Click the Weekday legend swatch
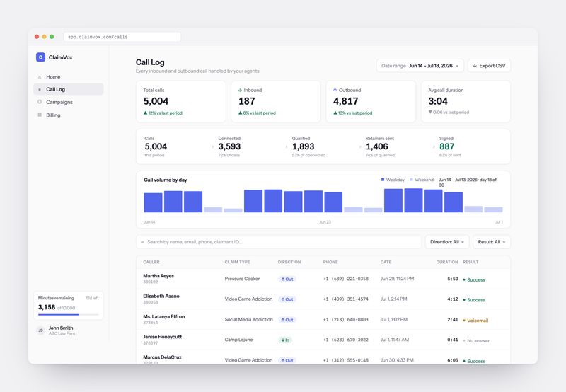Image resolution: width=566 pixels, height=392 pixels. pyautogui.click(x=383, y=180)
